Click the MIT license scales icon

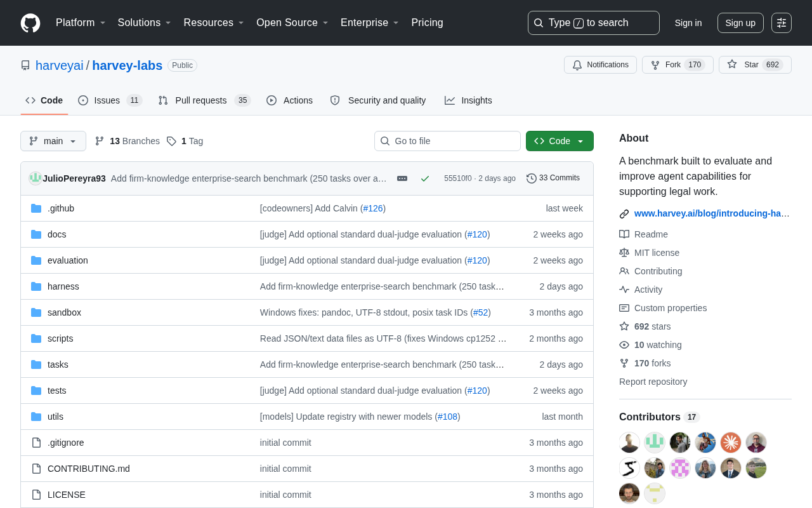point(624,253)
